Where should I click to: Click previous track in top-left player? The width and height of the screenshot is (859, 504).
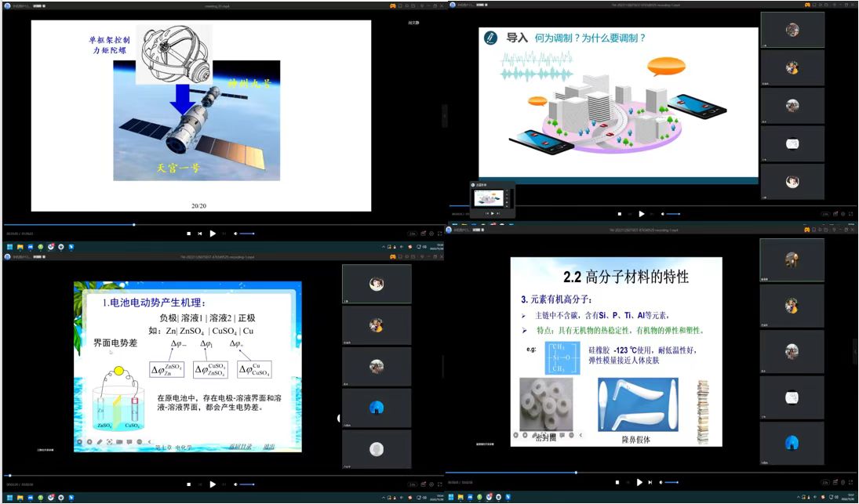200,234
